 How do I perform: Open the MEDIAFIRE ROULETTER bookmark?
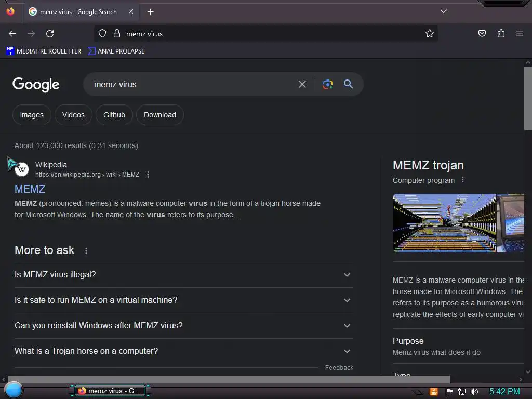point(44,51)
